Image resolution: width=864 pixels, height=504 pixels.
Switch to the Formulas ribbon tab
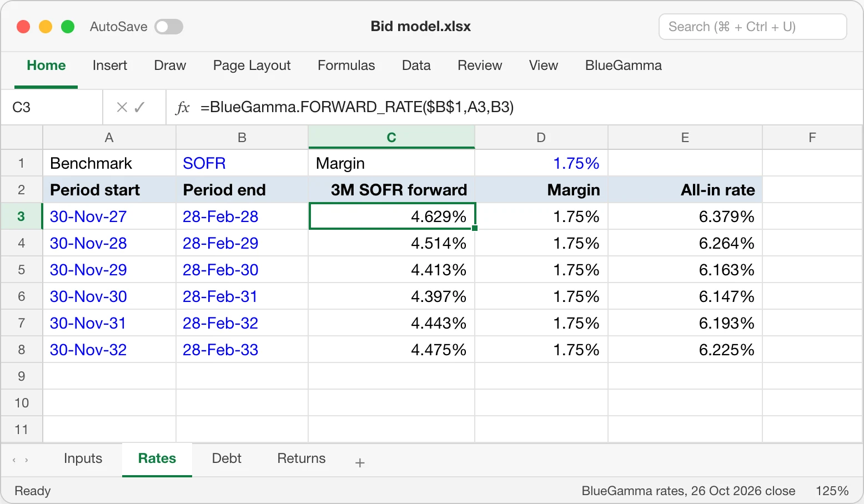(346, 65)
